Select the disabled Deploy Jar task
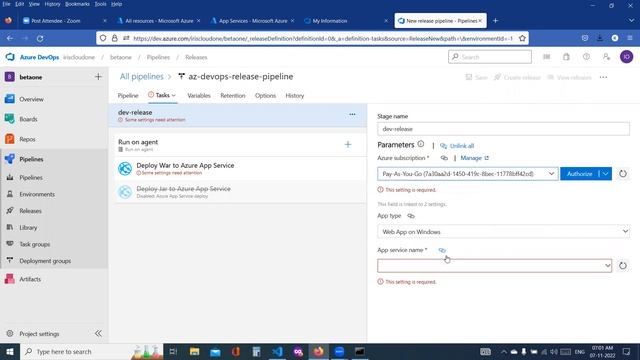The image size is (640, 360). 240,192
